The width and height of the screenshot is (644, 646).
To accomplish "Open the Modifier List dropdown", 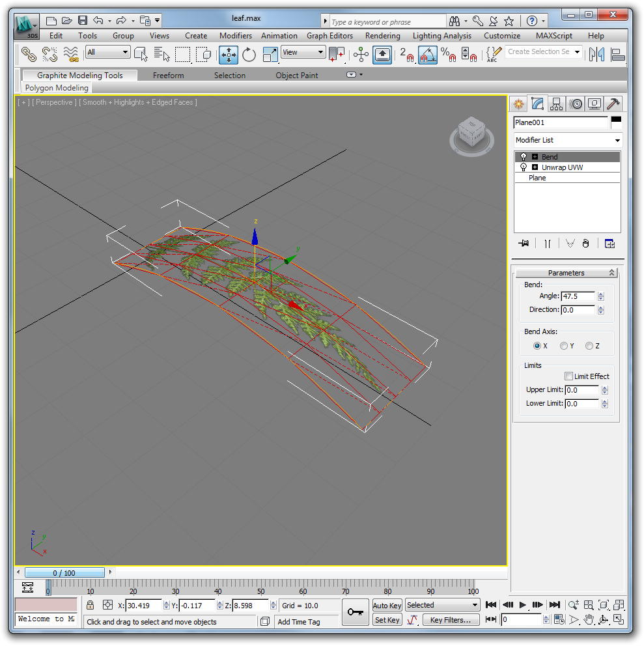I will (567, 140).
